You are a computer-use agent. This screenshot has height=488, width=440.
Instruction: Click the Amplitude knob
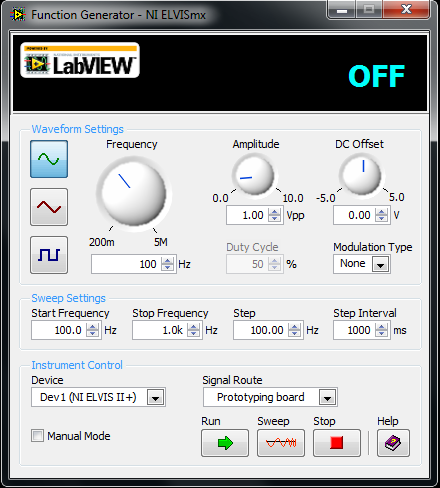click(x=255, y=175)
